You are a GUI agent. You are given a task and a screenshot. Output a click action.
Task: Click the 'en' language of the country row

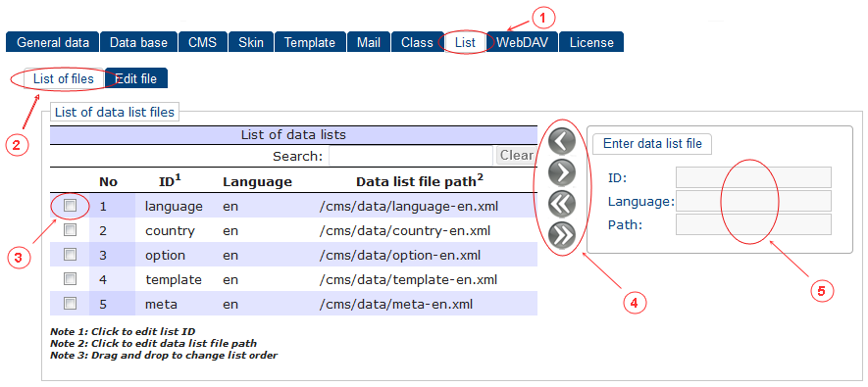tap(230, 230)
